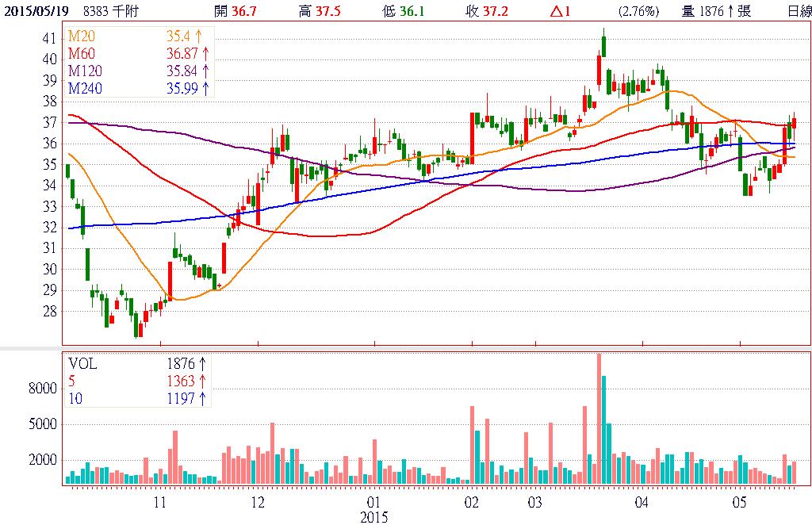Click the M120 legend entry

(x=84, y=71)
